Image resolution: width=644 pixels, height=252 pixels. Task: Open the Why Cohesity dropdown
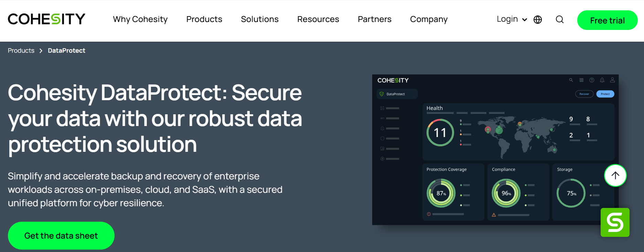[140, 19]
